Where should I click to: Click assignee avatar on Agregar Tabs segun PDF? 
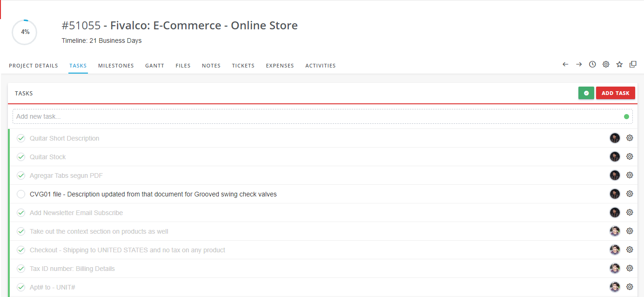(x=615, y=175)
